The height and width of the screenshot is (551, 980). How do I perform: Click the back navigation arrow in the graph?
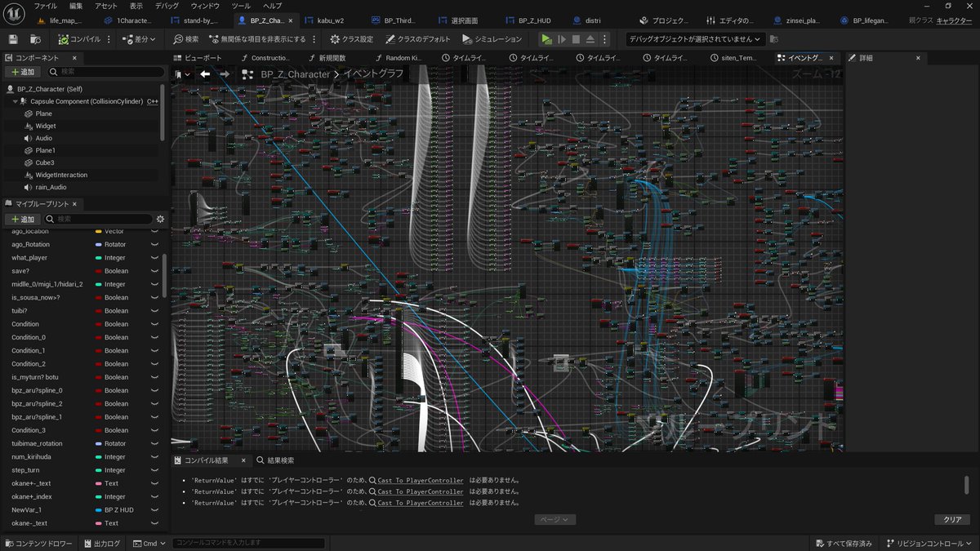(206, 73)
